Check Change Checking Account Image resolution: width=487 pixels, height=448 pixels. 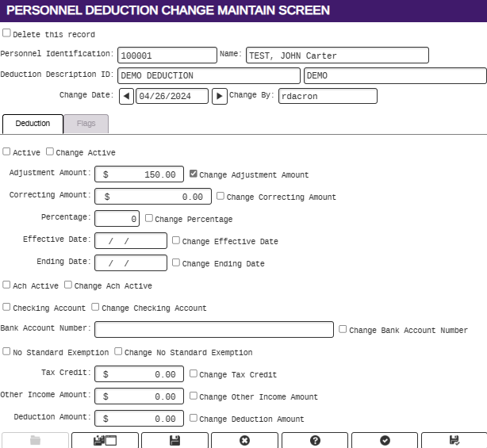click(95, 307)
